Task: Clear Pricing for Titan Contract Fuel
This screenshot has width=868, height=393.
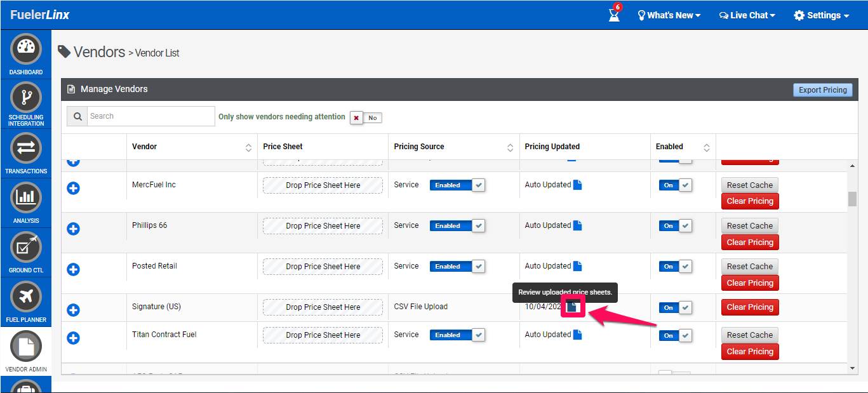Action: [x=750, y=352]
